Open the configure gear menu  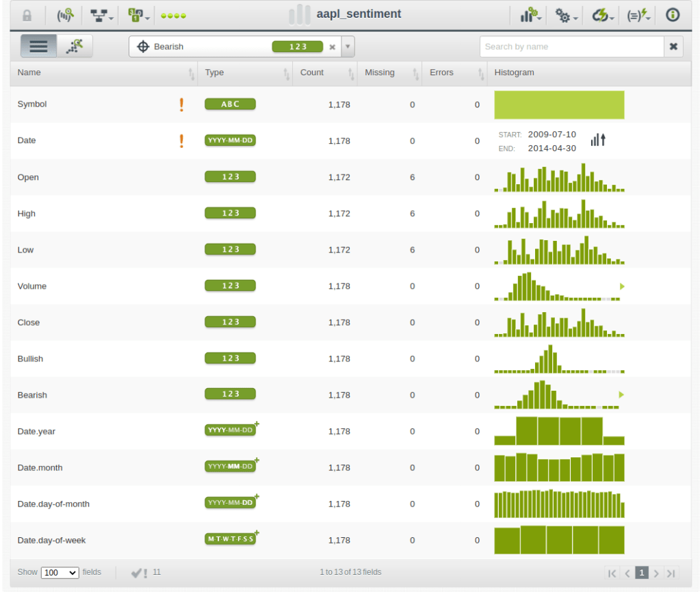tap(566, 15)
